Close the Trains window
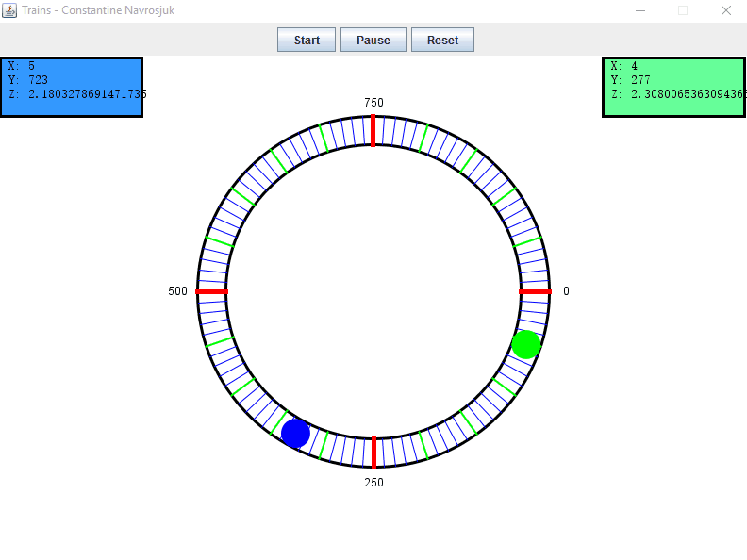Screen dimensions: 747x560 click(x=725, y=10)
